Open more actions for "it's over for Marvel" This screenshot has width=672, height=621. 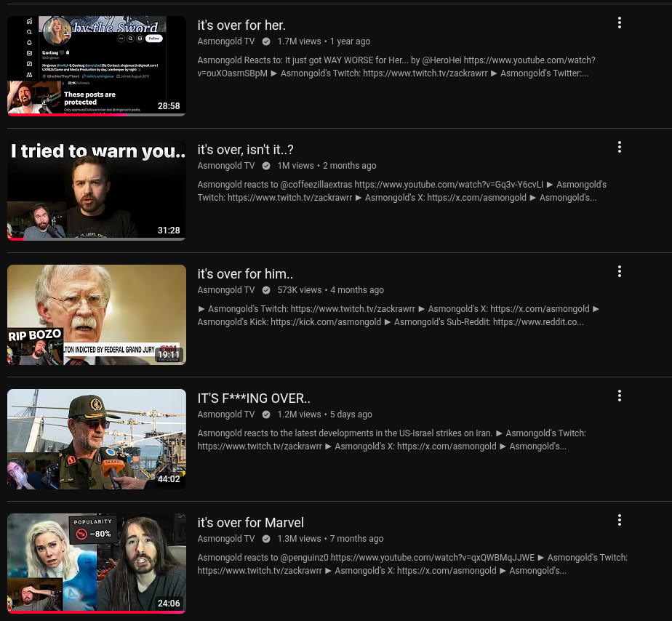(619, 520)
